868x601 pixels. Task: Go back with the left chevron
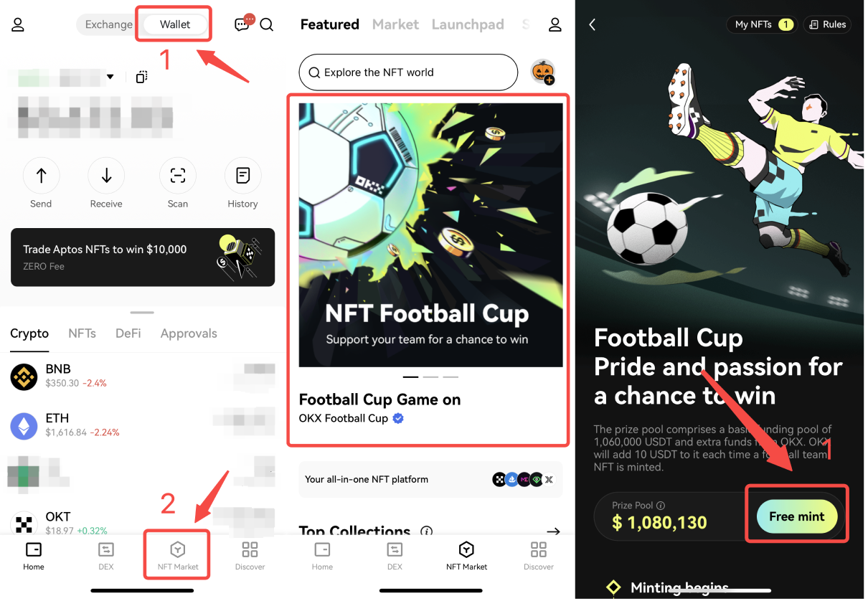coord(593,24)
